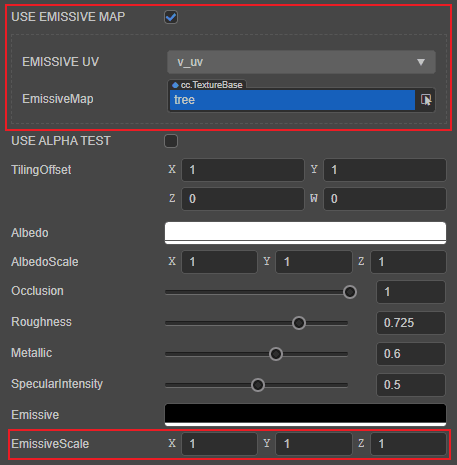The width and height of the screenshot is (457, 465).
Task: Click the Metallic slider handle
Action: tap(276, 354)
